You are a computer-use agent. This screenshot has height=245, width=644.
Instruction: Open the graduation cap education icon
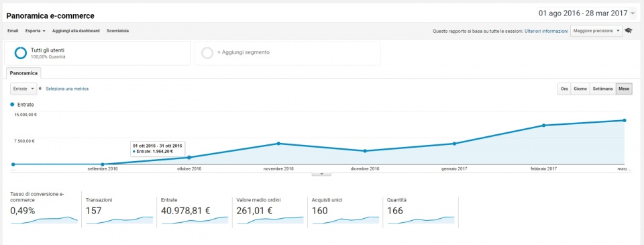(629, 31)
